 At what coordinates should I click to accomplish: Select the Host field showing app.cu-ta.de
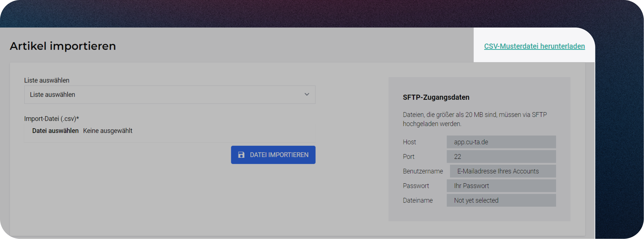pos(501,142)
